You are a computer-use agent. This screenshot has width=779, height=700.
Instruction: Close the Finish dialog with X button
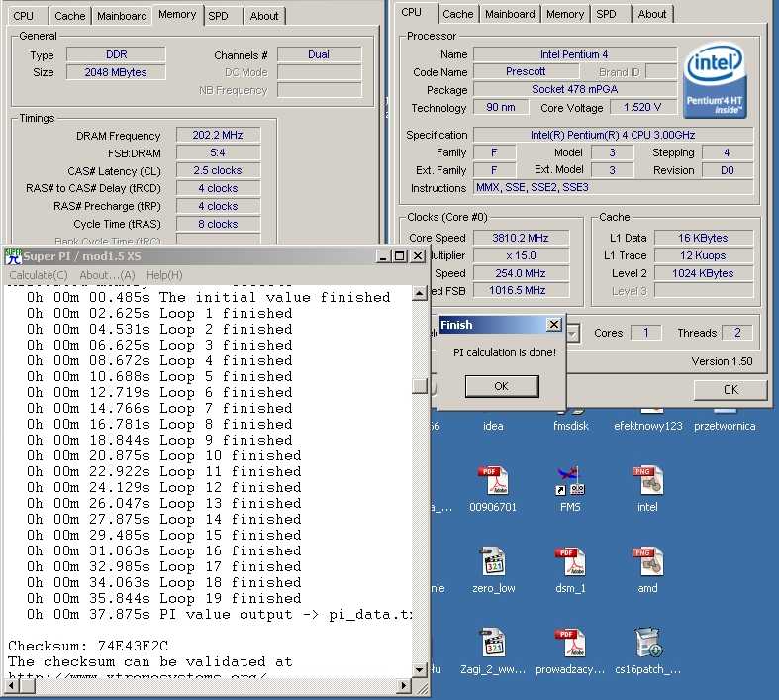553,325
